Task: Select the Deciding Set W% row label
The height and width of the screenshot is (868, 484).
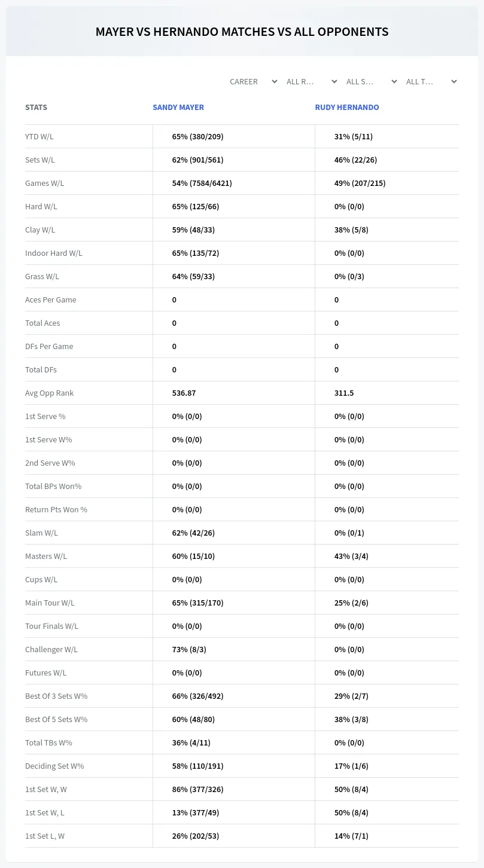Action: (54, 766)
